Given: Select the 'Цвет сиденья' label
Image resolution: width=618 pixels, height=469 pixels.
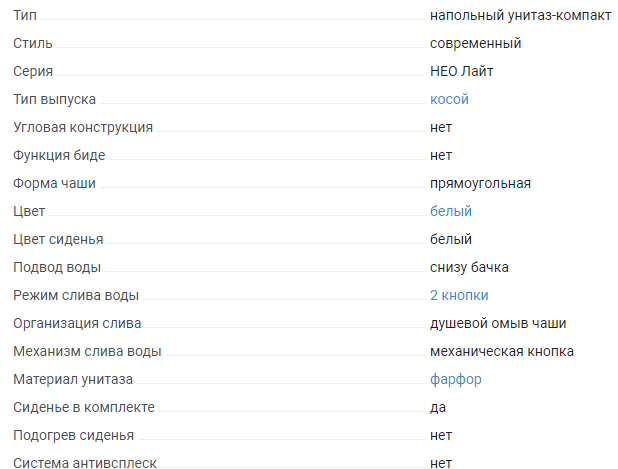Looking at the screenshot, I should [58, 239].
